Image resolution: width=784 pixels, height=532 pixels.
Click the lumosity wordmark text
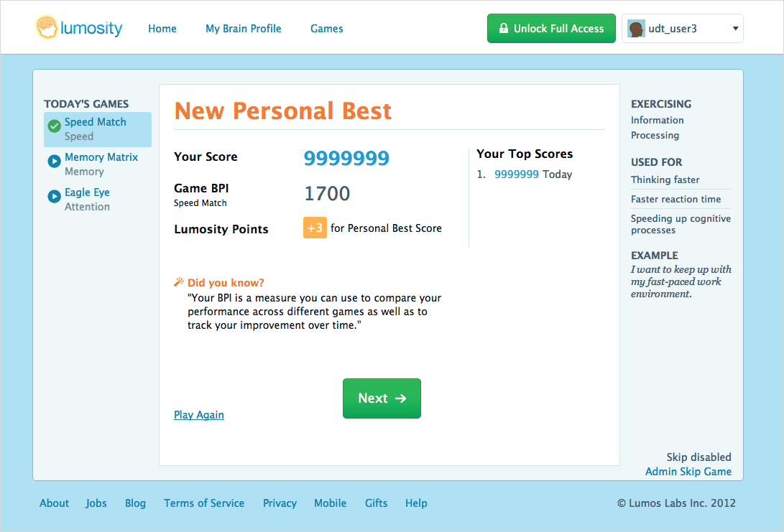click(91, 28)
